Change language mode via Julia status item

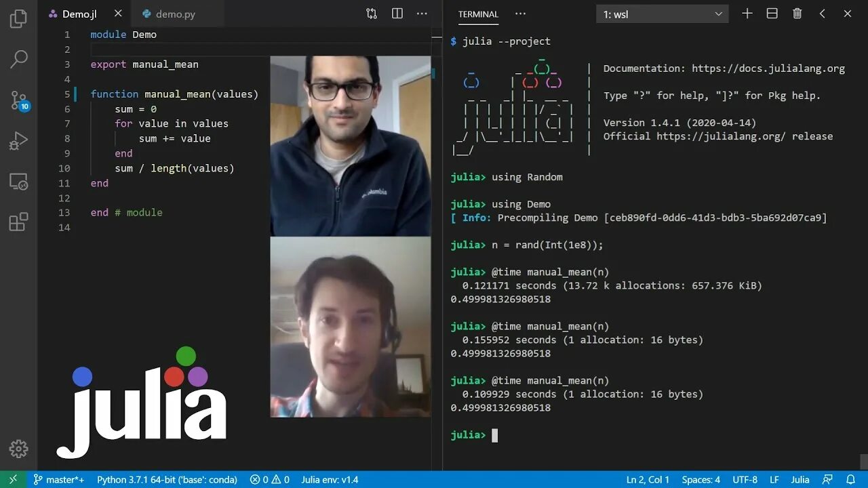[800, 480]
